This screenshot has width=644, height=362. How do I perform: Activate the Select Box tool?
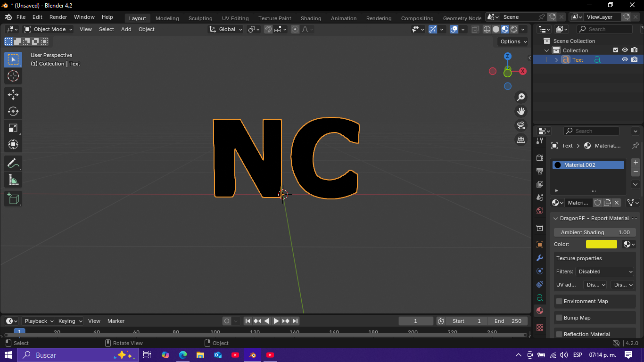[x=13, y=59]
